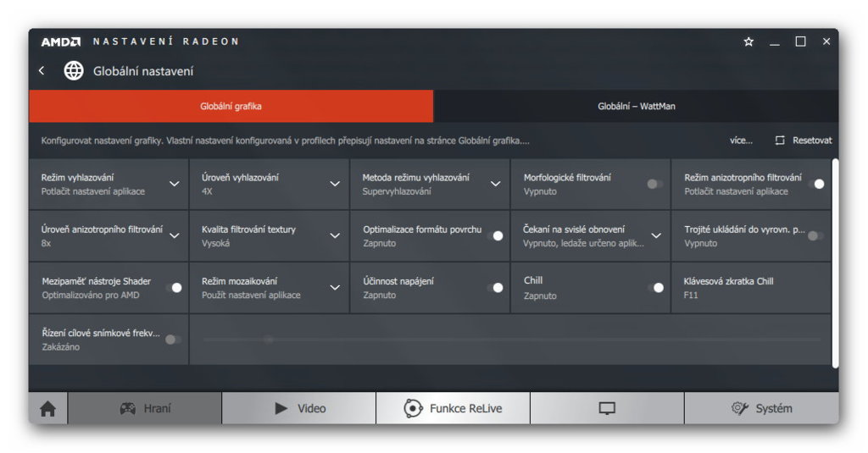Click the star favorites icon in title bar
The image size is (868, 453).
(748, 41)
